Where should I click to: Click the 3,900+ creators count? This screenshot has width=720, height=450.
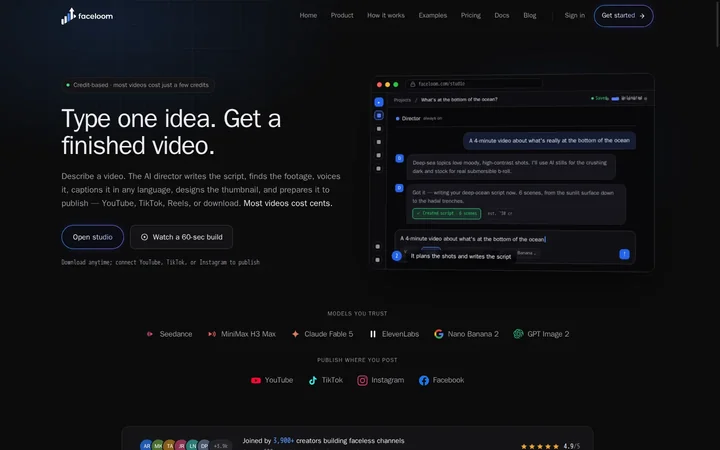pyautogui.click(x=283, y=441)
